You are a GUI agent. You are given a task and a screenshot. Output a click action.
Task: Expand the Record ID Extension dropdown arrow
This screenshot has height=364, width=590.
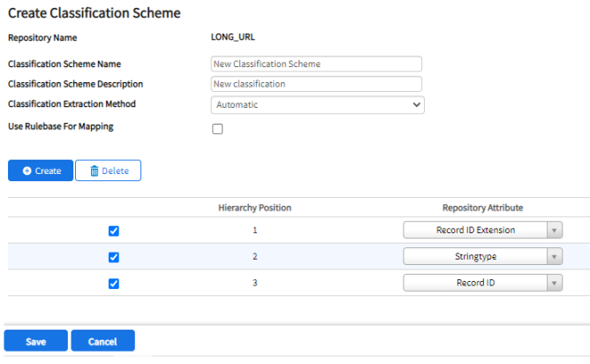click(x=555, y=230)
